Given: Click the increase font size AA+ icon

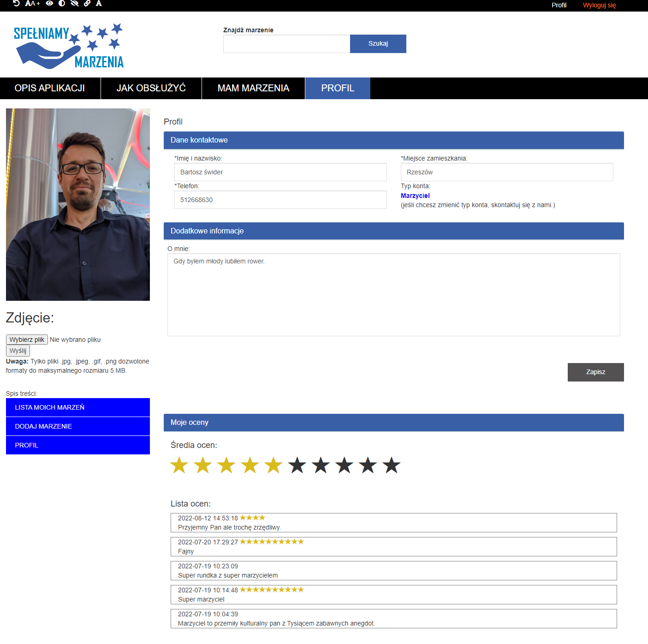Looking at the screenshot, I should click(32, 3).
